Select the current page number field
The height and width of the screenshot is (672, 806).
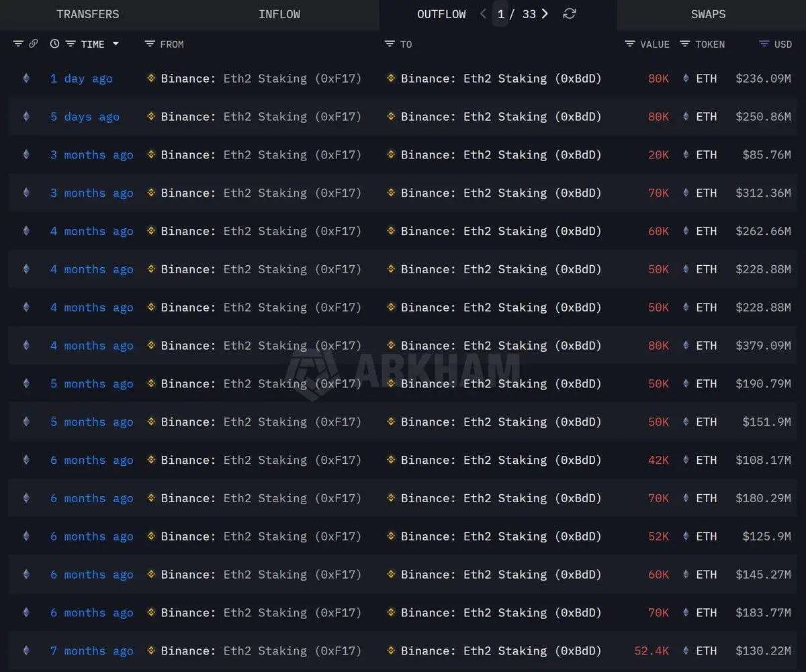[x=500, y=13]
